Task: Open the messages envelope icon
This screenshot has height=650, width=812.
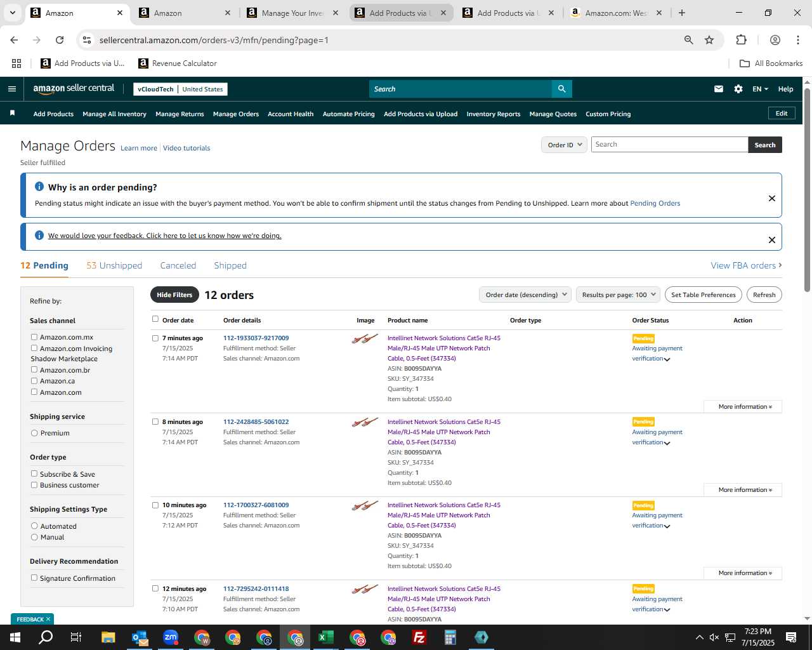Action: pos(719,89)
